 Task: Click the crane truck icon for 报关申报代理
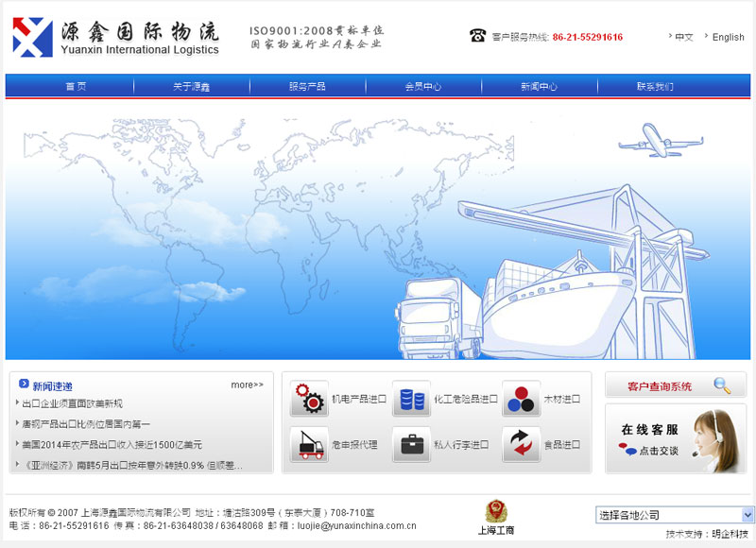click(310, 444)
